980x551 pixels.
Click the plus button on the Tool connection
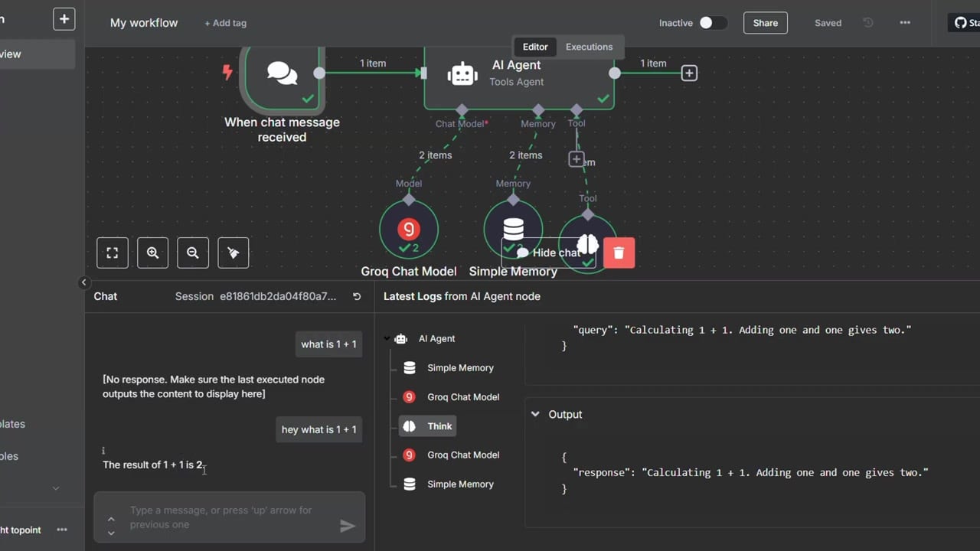coord(577,159)
